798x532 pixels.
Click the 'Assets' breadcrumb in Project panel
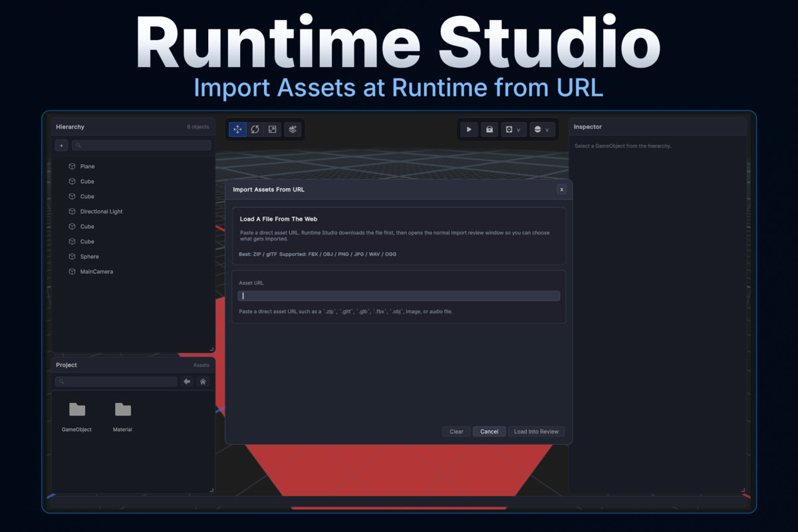[x=201, y=365]
